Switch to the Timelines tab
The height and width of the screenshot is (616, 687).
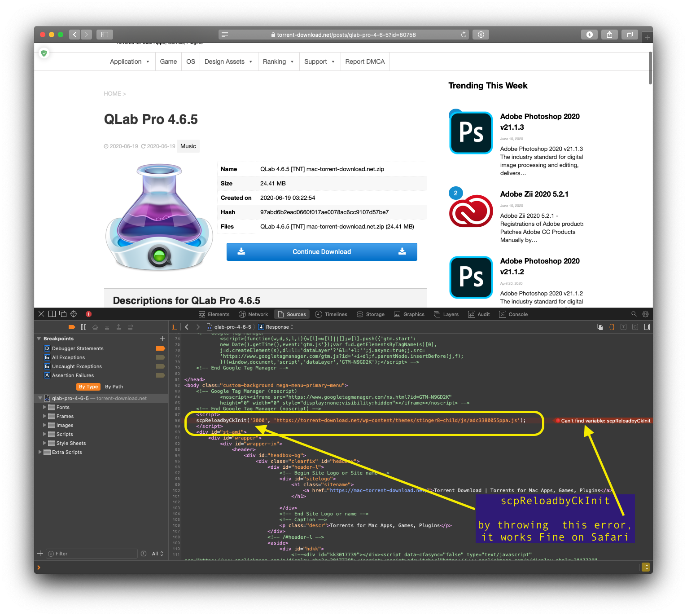(331, 314)
